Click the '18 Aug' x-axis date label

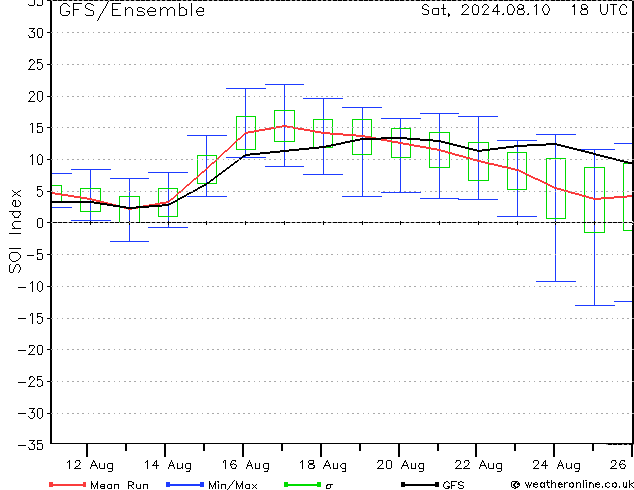323,465
